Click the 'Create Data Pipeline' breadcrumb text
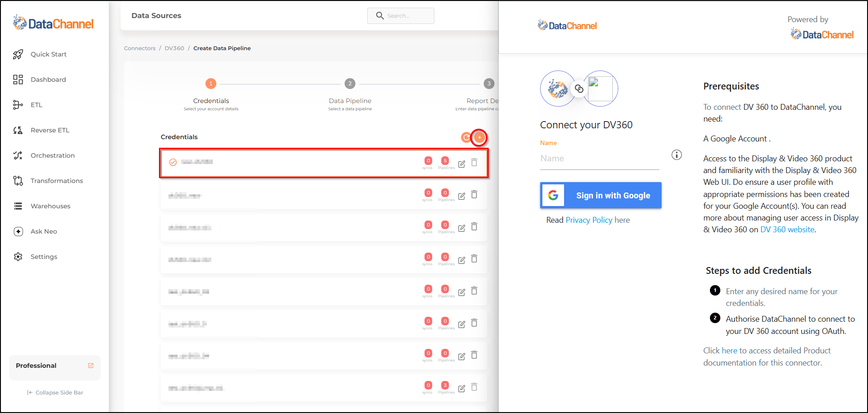 (x=222, y=48)
